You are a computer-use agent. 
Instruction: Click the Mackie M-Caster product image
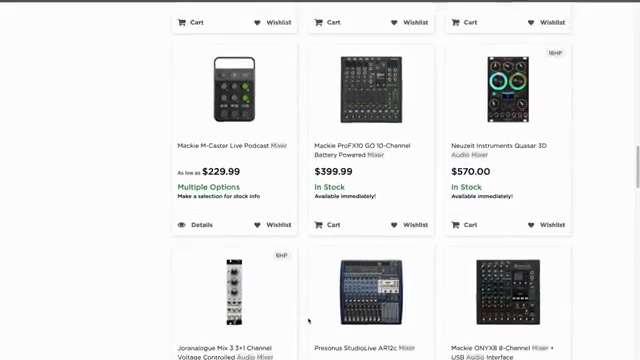pyautogui.click(x=234, y=89)
